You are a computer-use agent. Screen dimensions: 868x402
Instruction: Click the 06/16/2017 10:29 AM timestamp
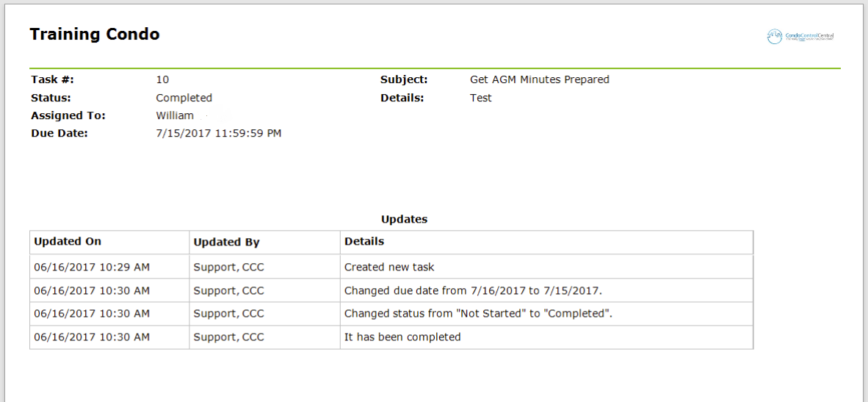tap(91, 267)
